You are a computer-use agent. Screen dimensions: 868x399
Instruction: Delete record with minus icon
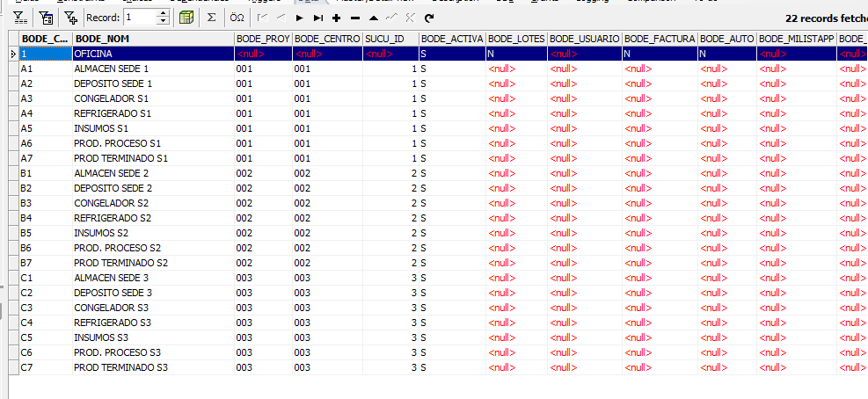pos(355,18)
